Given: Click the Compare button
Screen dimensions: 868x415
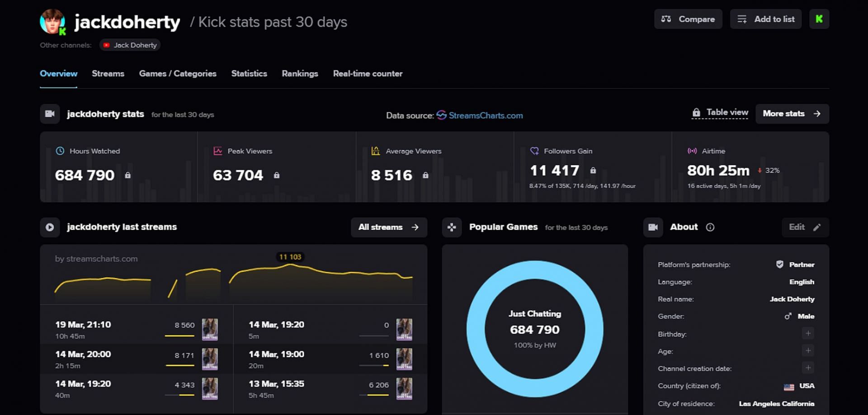Looking at the screenshot, I should pos(688,19).
